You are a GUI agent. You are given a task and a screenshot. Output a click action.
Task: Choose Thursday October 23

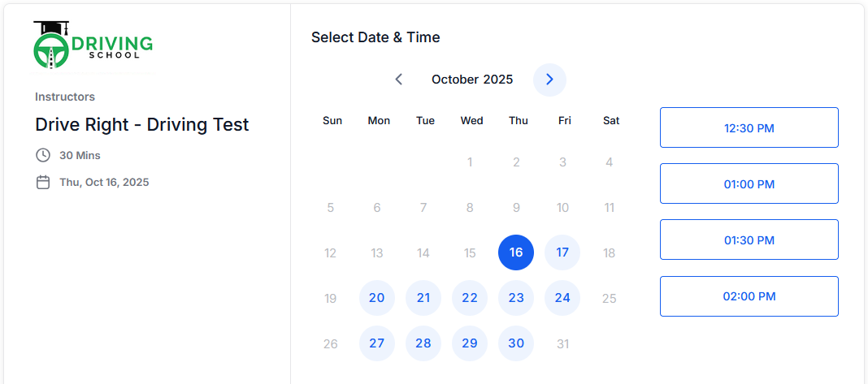516,298
